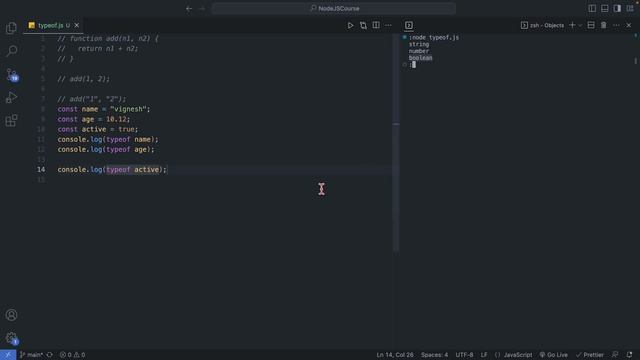Open the Source Control view

(x=11, y=74)
